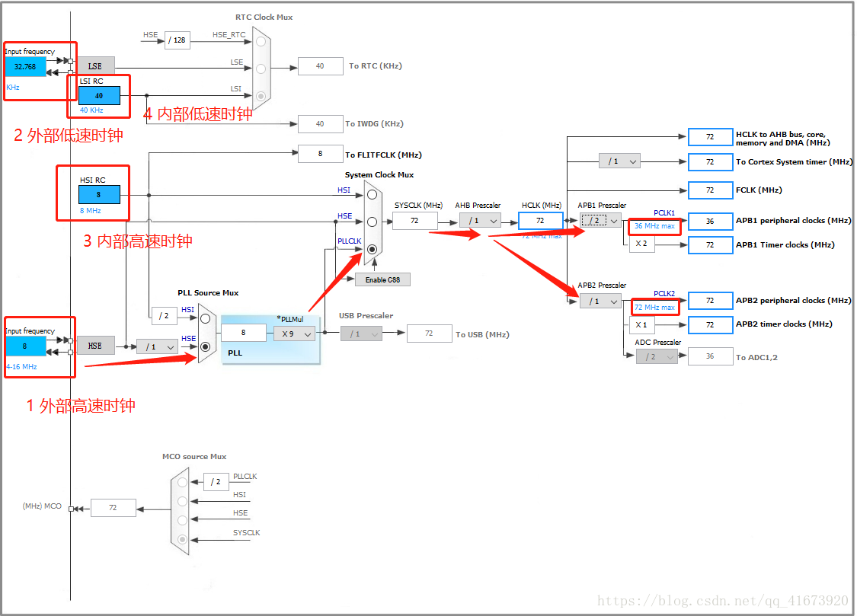Select PLLCLK in System Clock Mux
This screenshot has height=616, width=857.
coord(372,249)
